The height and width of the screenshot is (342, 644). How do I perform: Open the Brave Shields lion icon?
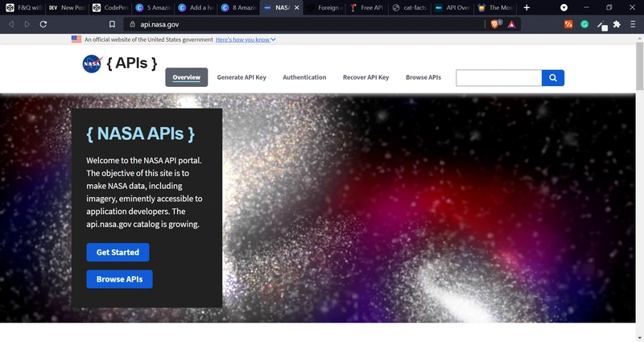pos(495,24)
